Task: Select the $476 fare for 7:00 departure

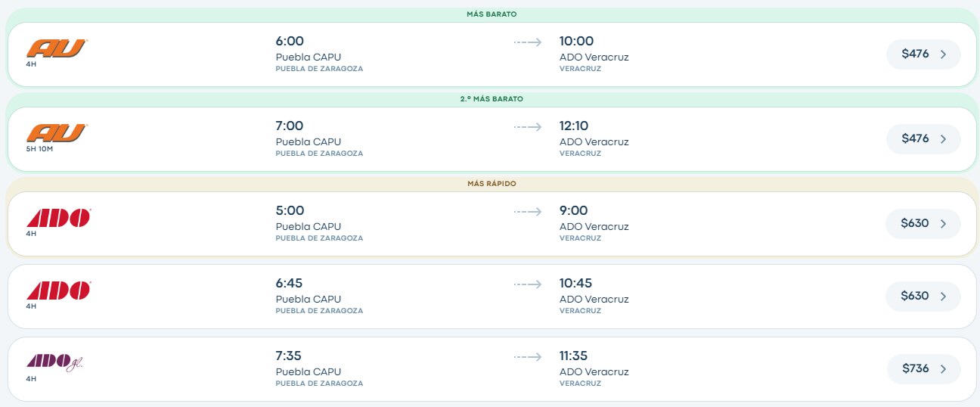Action: [x=923, y=139]
